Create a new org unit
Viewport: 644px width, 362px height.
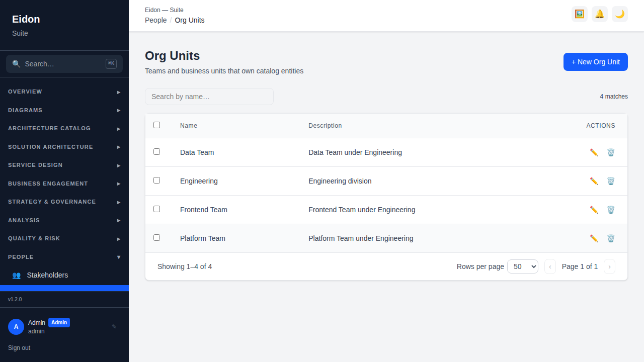coord(596,62)
